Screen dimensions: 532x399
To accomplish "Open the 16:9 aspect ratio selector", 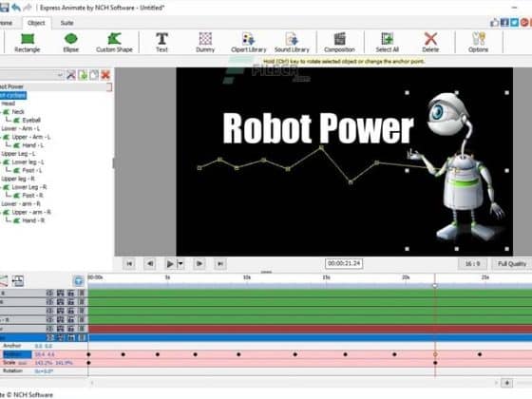I will (472, 264).
